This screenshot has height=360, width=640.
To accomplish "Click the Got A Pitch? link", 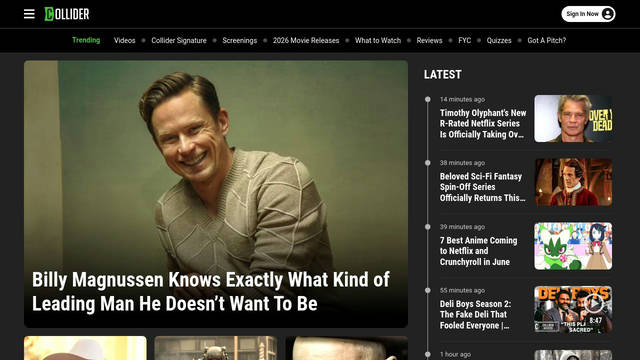I will click(547, 40).
